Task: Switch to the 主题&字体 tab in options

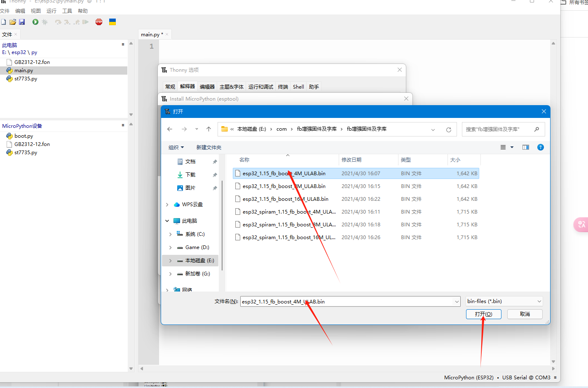Action: click(232, 87)
